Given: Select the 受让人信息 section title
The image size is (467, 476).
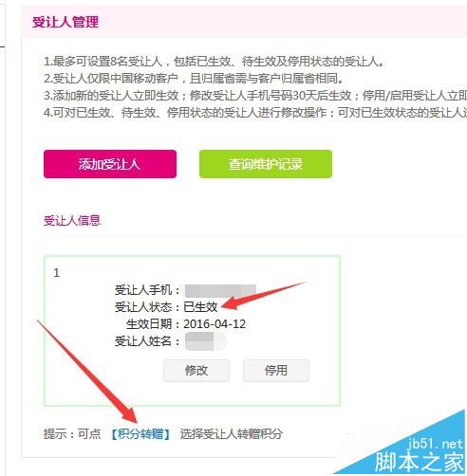Looking at the screenshot, I should point(72,220).
